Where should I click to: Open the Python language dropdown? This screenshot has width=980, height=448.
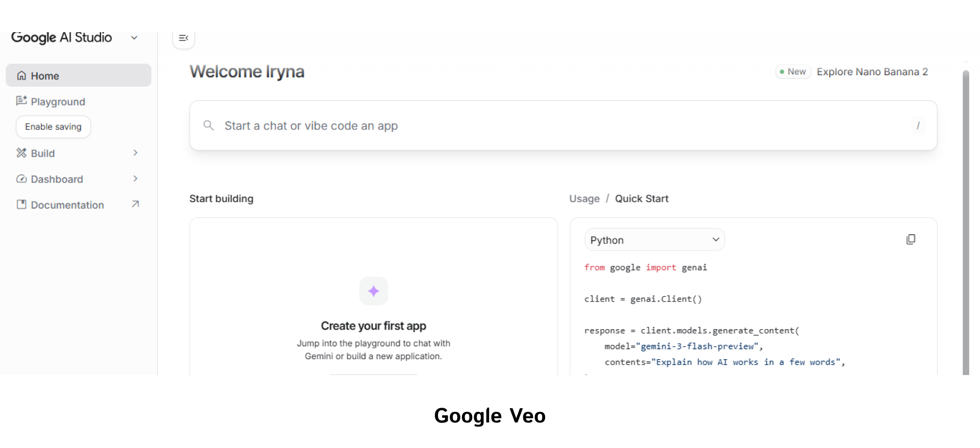(x=655, y=239)
